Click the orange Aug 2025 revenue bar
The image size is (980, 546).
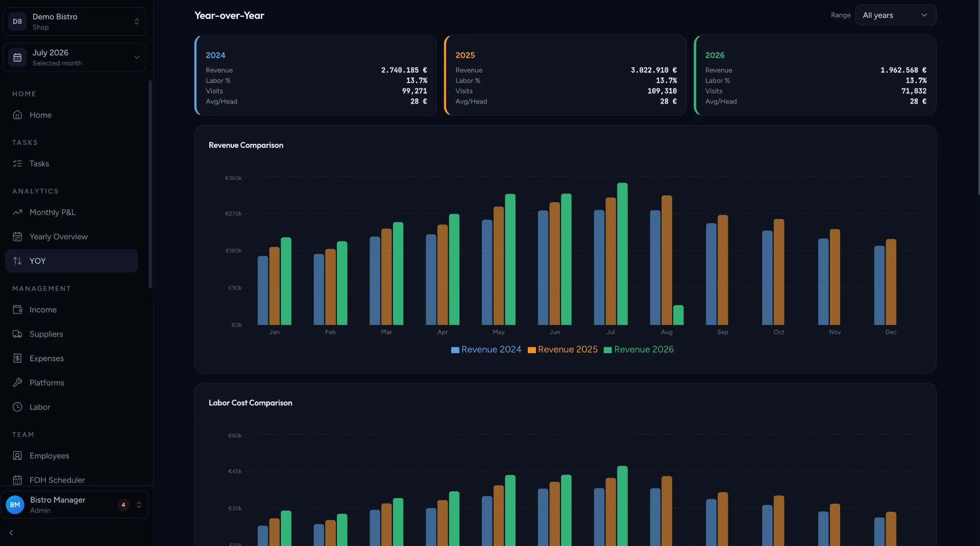pyautogui.click(x=667, y=260)
